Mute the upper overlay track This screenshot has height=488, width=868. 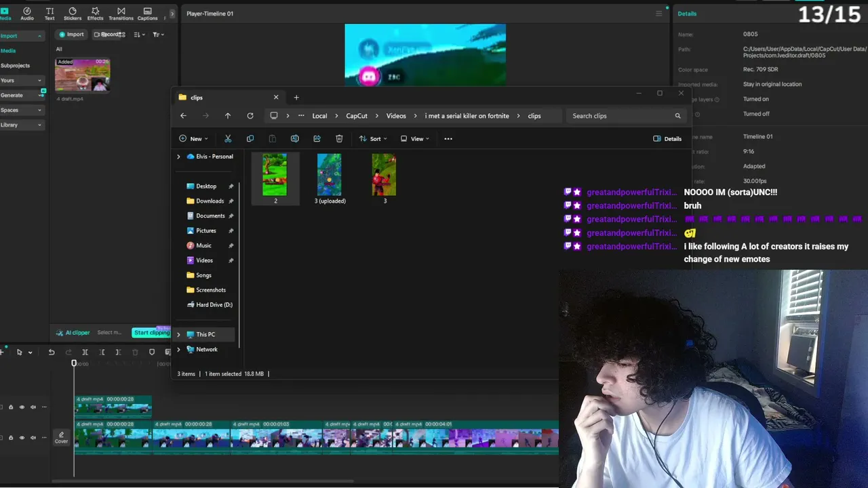click(x=33, y=407)
